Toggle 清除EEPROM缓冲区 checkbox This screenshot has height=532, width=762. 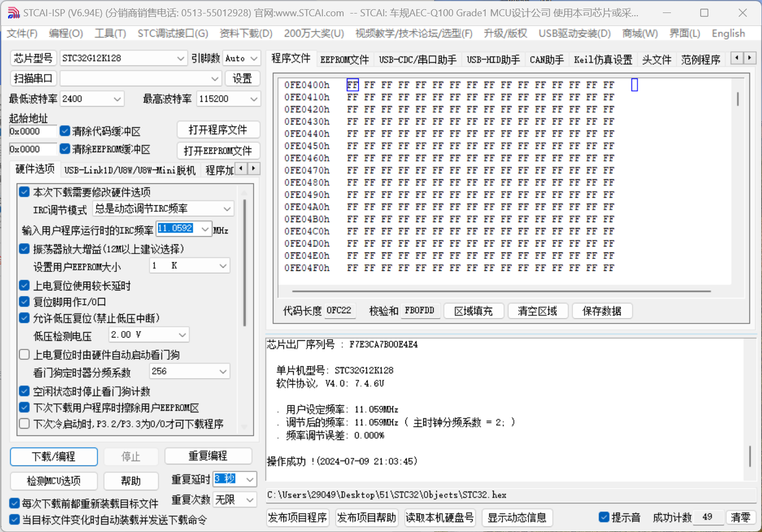(x=65, y=148)
